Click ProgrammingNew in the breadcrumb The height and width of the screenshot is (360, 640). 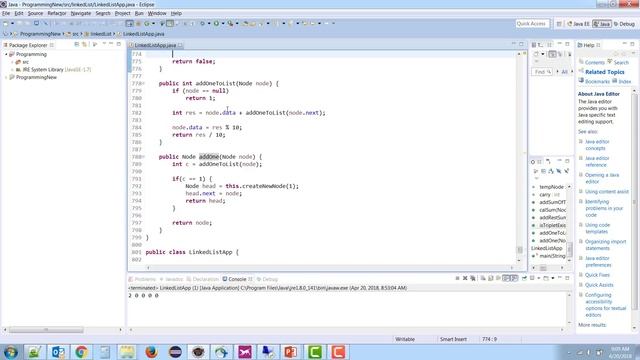pos(40,34)
